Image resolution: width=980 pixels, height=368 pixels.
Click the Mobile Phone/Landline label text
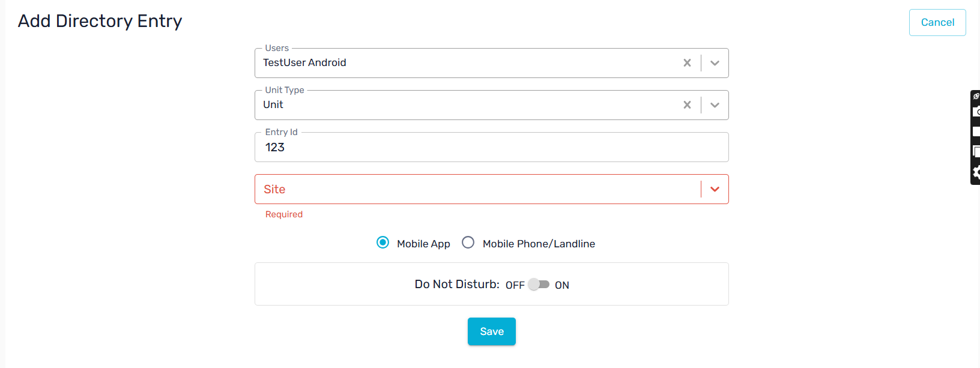click(x=539, y=244)
